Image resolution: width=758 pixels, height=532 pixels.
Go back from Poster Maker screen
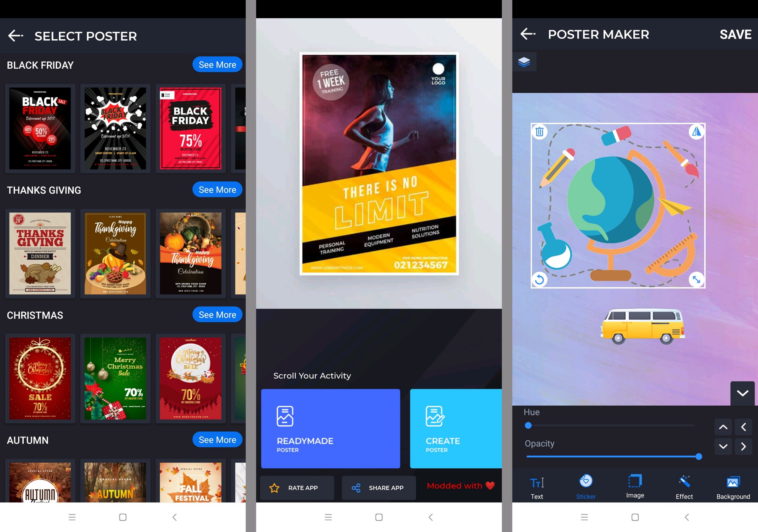pyautogui.click(x=528, y=34)
